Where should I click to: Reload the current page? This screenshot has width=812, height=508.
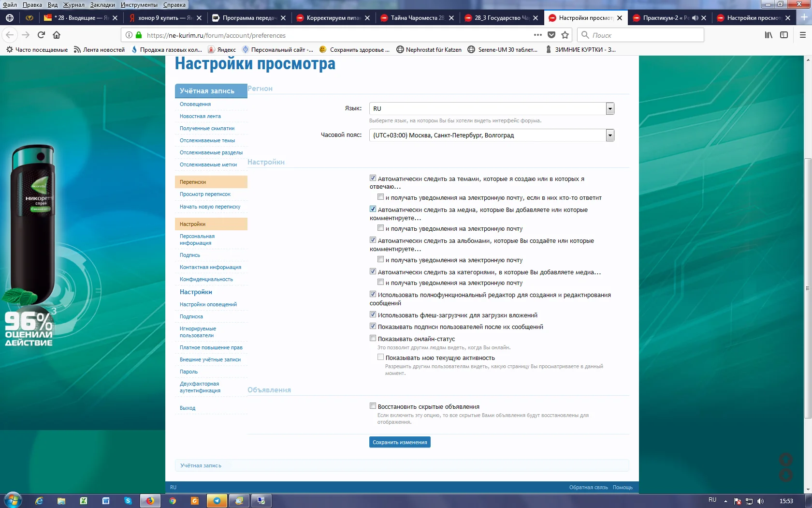pyautogui.click(x=41, y=35)
